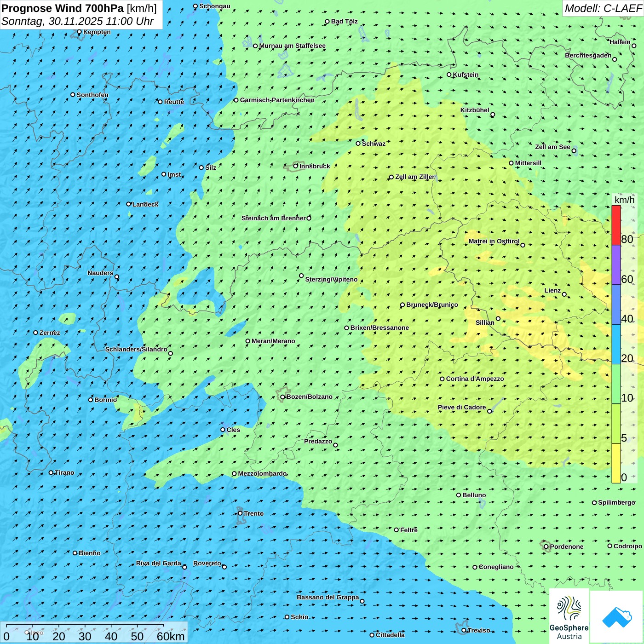The width and height of the screenshot is (644, 644).
Task: Select the Trento city marker
Action: [240, 513]
